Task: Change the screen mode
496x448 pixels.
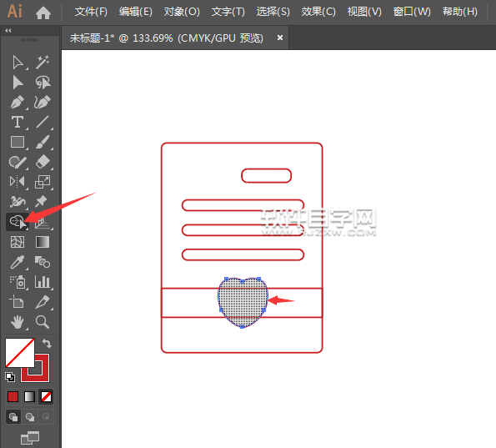Action: point(30,438)
